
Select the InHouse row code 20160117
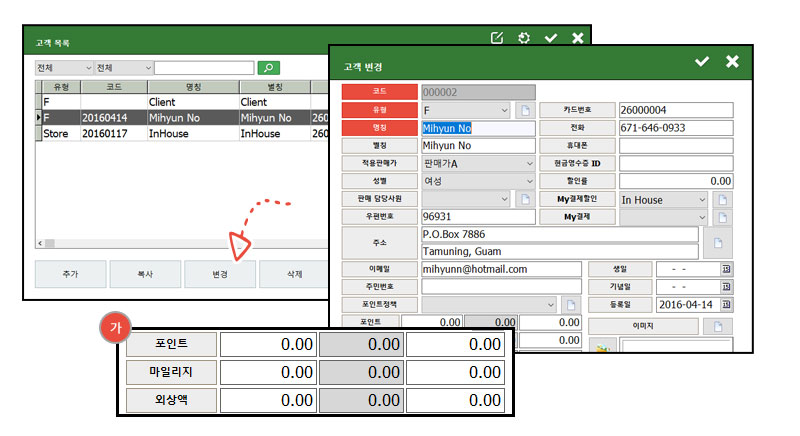184,134
